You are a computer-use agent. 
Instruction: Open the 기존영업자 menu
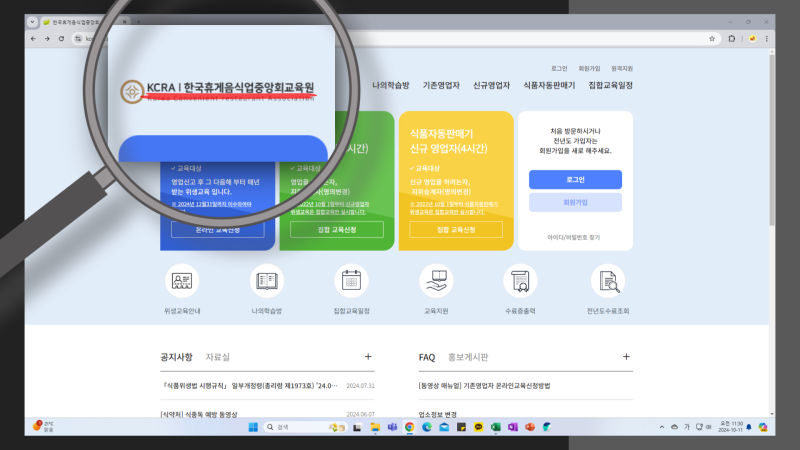tap(441, 85)
